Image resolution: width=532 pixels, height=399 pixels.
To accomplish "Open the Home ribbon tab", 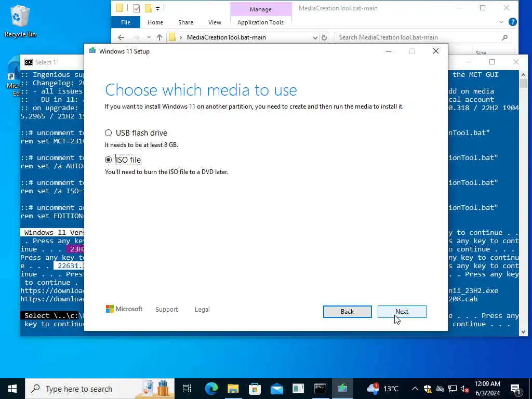I will coord(155,22).
